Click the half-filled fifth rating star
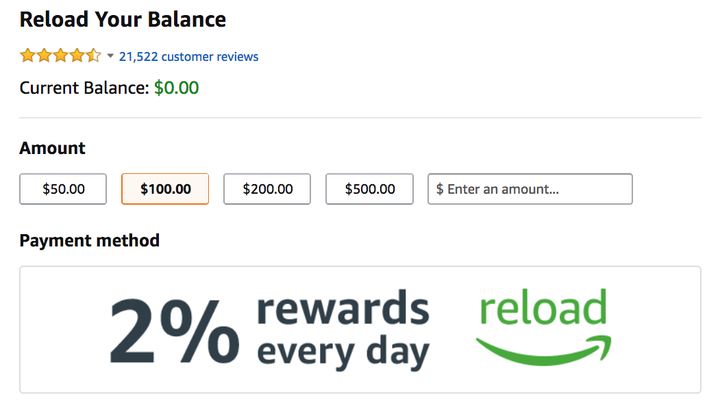This screenshot has height=406, width=720. click(93, 56)
